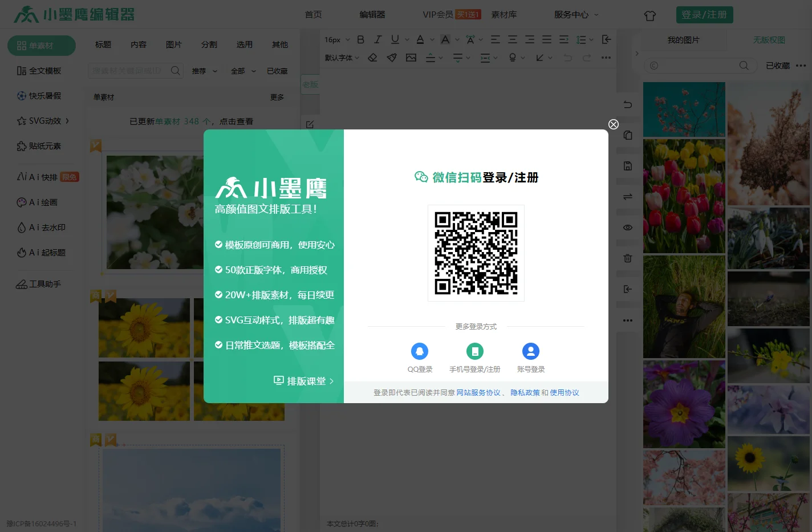Open Ai去水印 in left sidebar
This screenshot has height=532, width=812.
click(41, 228)
